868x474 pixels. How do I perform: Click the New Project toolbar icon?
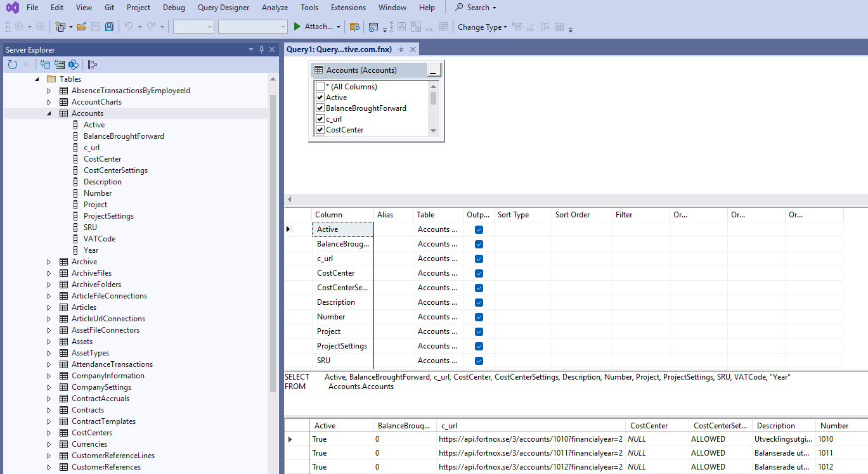tap(61, 27)
